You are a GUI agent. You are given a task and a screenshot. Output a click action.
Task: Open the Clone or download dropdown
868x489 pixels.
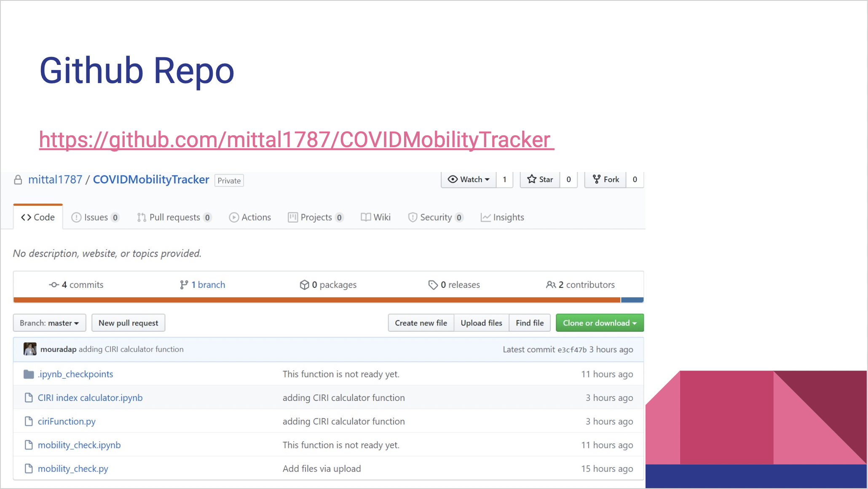coord(599,323)
